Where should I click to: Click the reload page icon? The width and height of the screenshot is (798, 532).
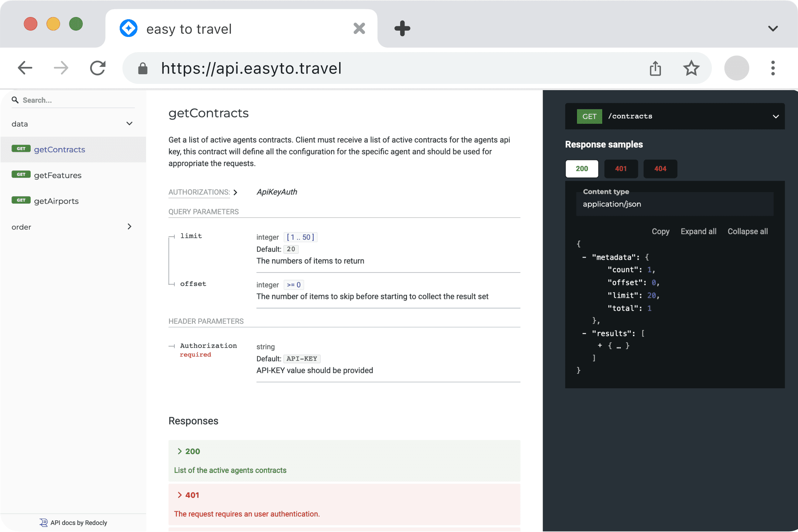tap(98, 68)
